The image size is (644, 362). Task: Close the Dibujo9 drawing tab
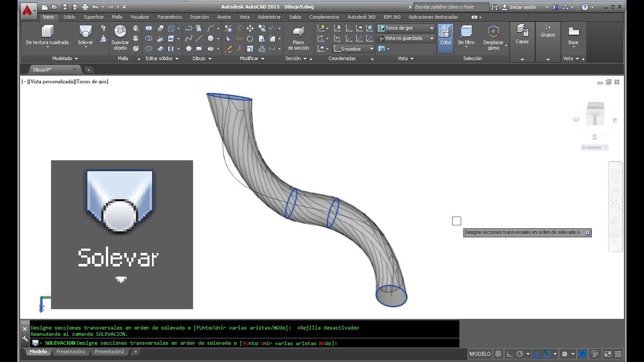tap(74, 69)
